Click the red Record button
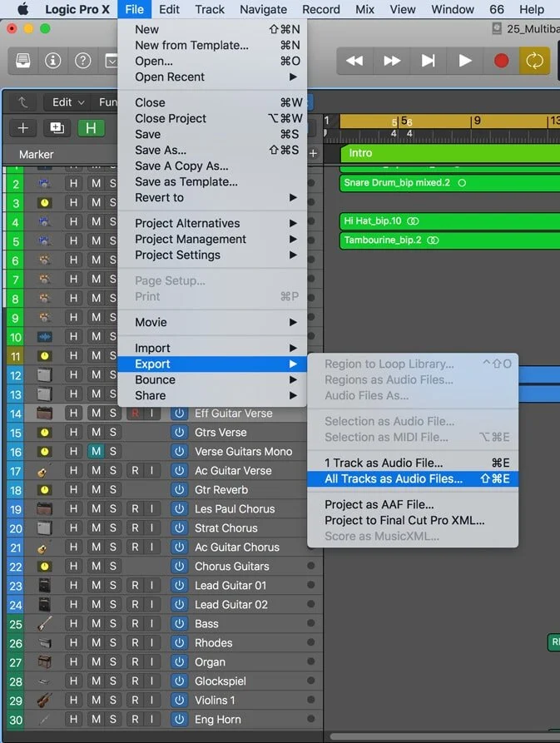This screenshot has width=560, height=743. 501,61
